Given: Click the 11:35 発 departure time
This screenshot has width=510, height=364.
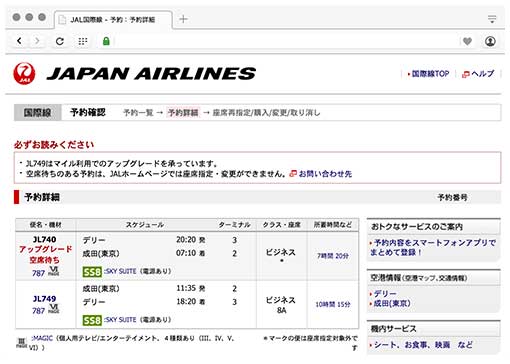Looking at the screenshot, I should point(190,288).
